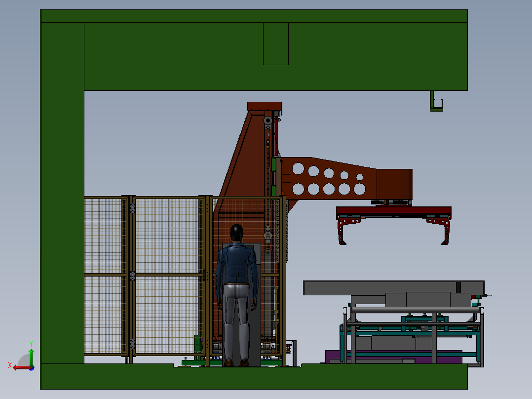Screen dimensions: 532x399
Task: Select the middle safety fence mesh panel
Action: 167,276
